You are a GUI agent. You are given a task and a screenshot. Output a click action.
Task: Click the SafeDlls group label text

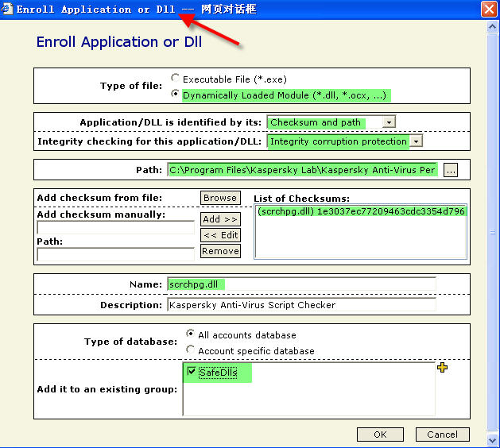pyautogui.click(x=218, y=373)
